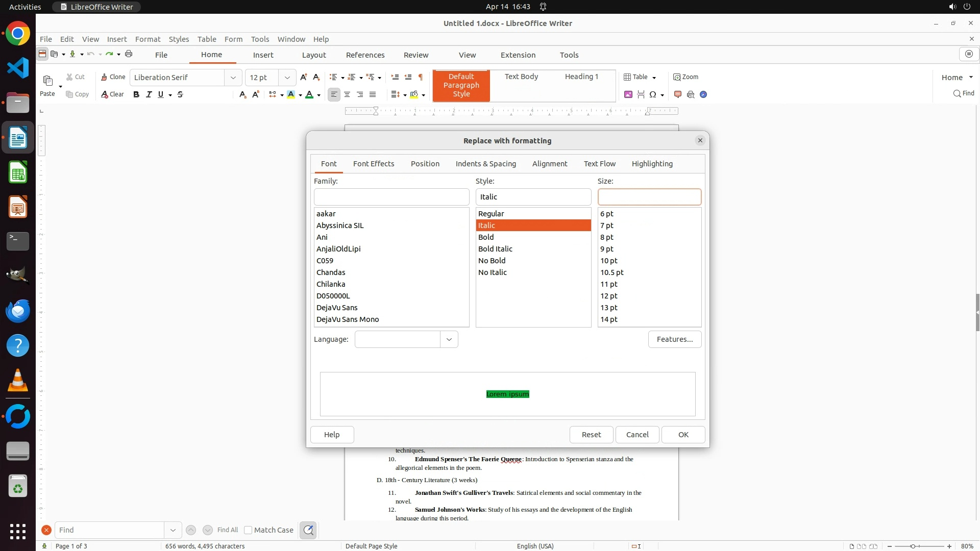Open the Highlighting tab
Screen dimensions: 980x551
[652, 164]
